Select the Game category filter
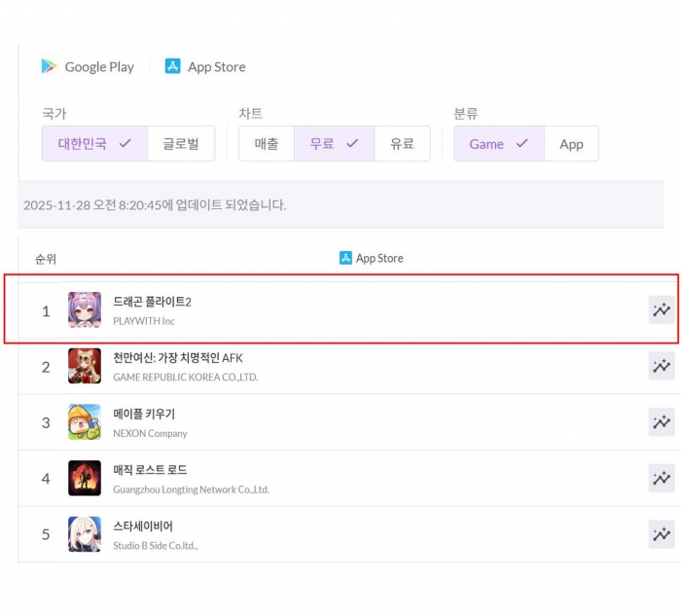 pos(498,144)
